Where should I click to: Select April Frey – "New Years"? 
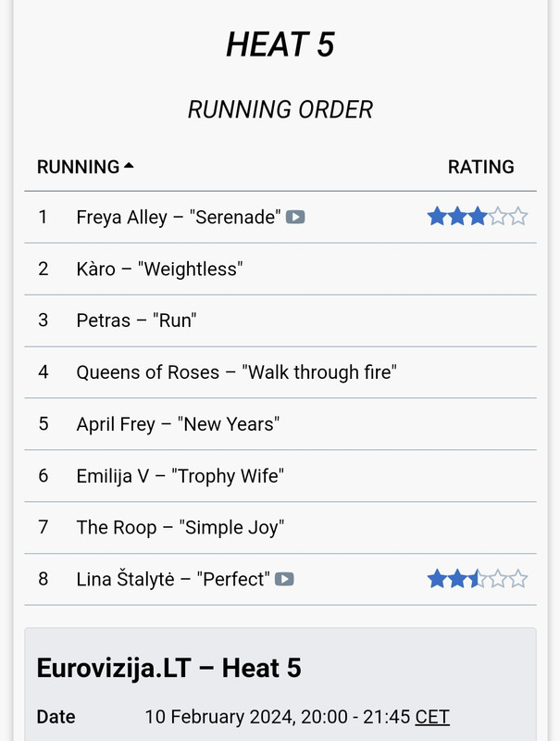click(x=178, y=425)
